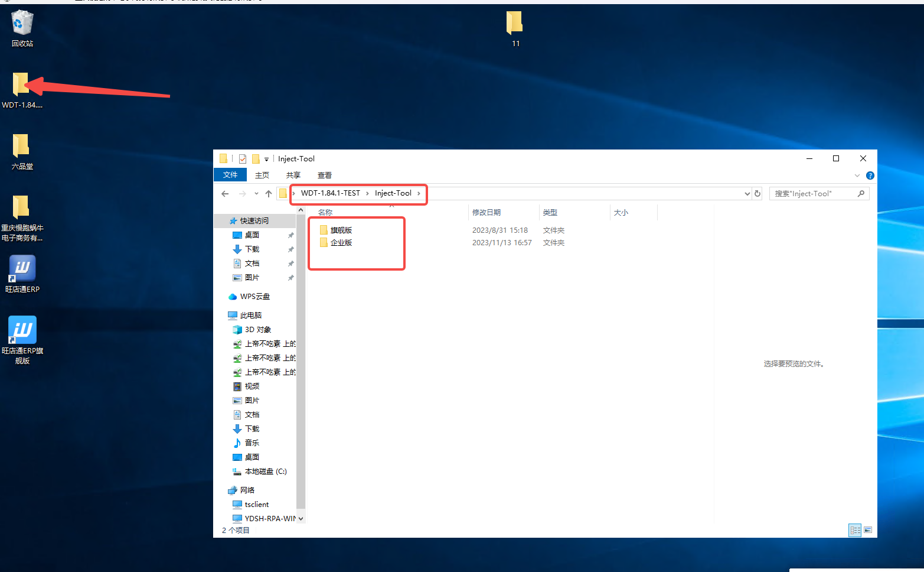Click navigation pane scrollbar up arrow
Viewport: 924px width, 572px height.
point(301,210)
